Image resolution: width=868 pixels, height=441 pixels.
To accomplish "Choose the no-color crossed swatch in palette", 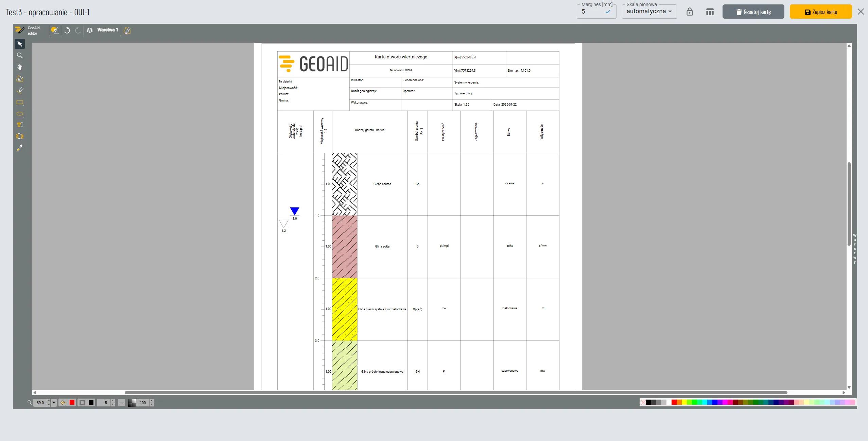I will point(643,402).
